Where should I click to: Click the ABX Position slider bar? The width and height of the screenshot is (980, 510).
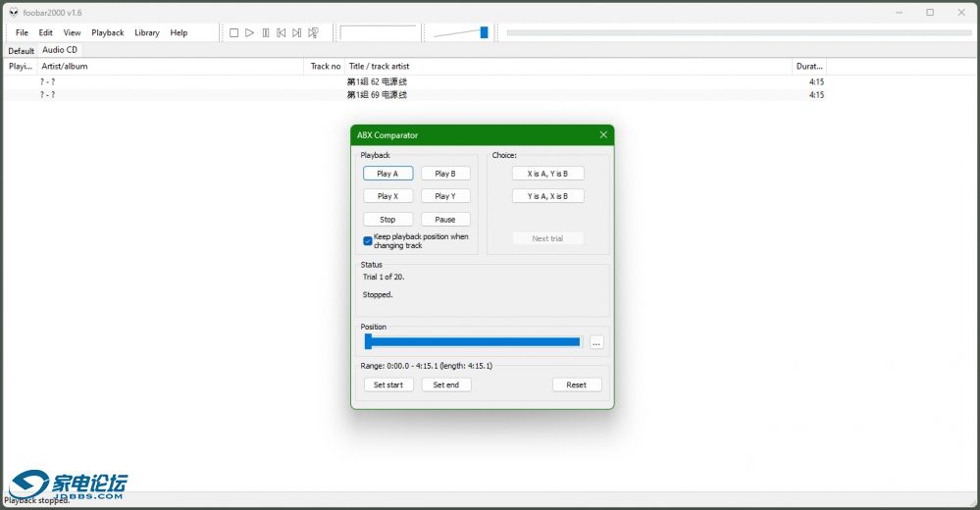[473, 341]
